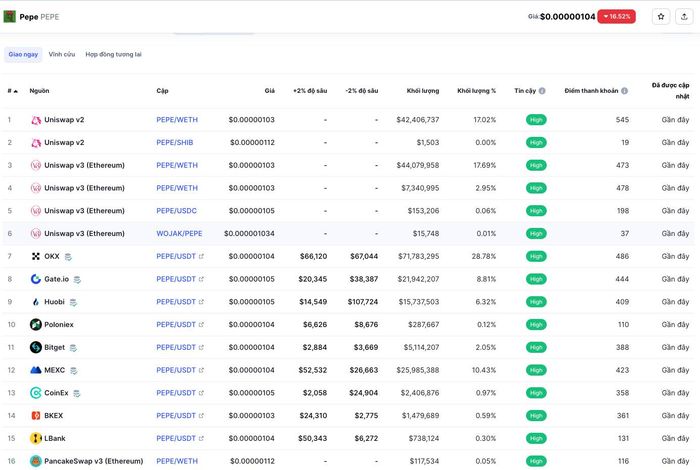Open the OKX PEPE/USDT pair link
Screen dimensions: 700x470
tap(176, 256)
